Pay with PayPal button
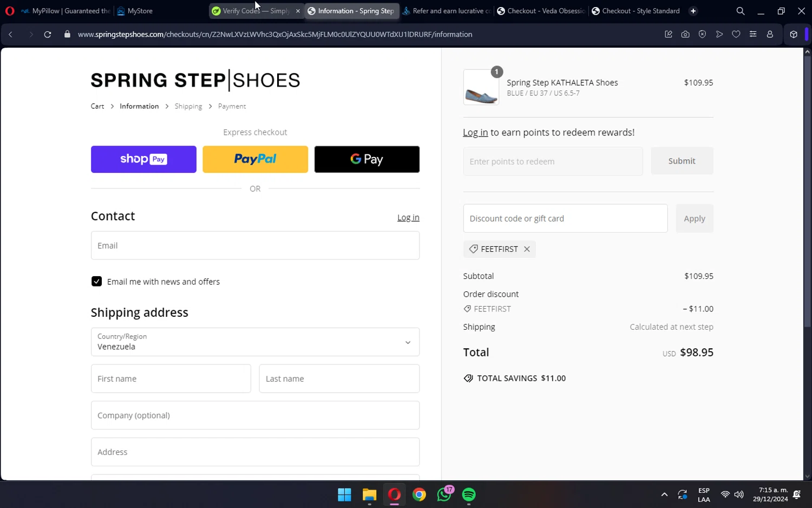This screenshot has height=508, width=812. (x=255, y=159)
